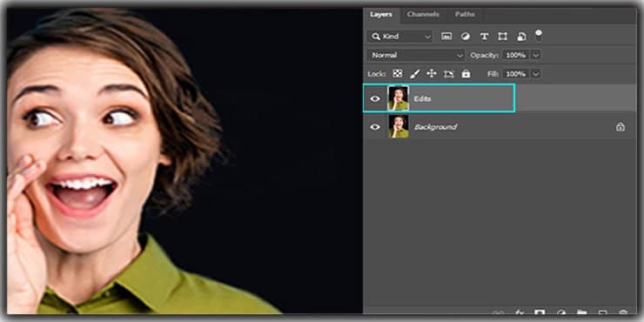The image size is (644, 322).
Task: Filter for adjustment layers icon
Action: (x=466, y=37)
